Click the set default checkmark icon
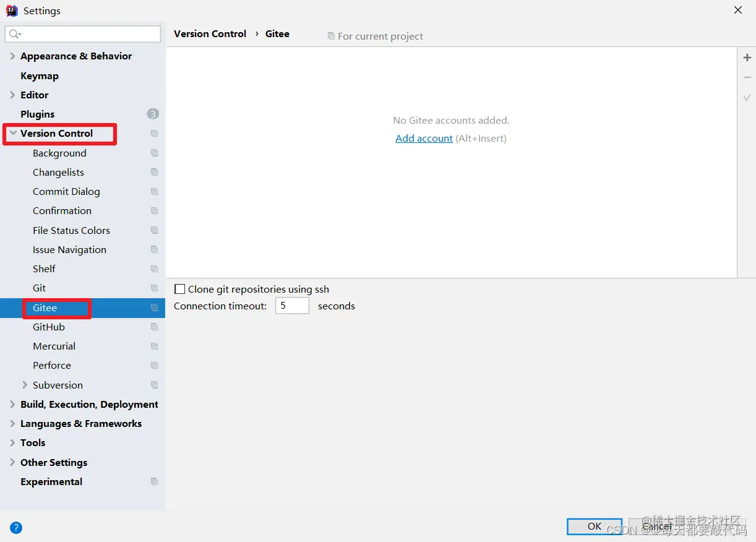 coord(747,97)
